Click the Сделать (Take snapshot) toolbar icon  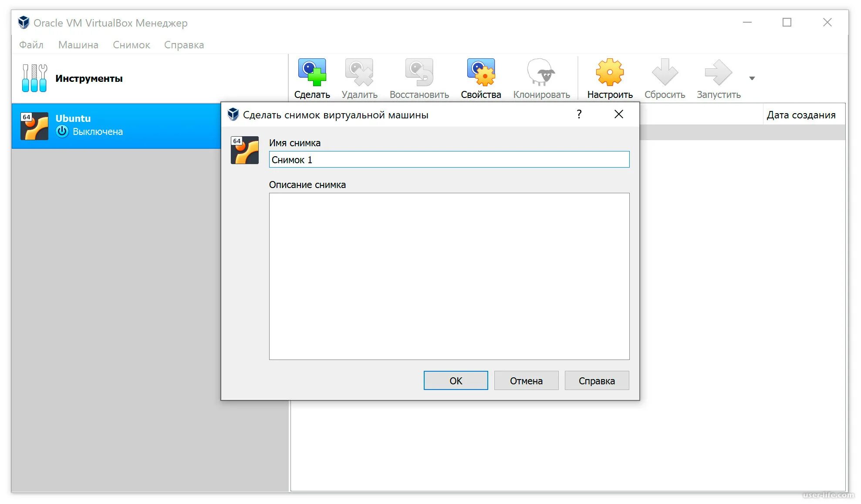click(312, 72)
